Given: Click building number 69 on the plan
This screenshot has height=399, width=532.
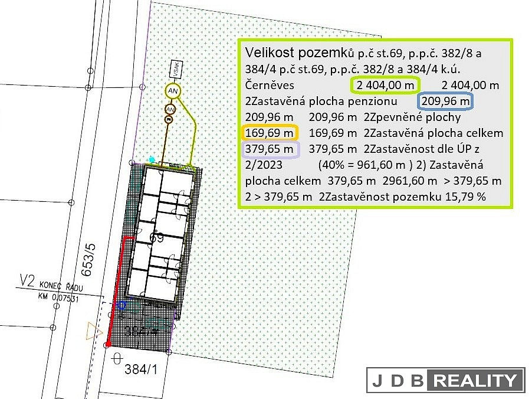Looking at the screenshot, I should coord(157,238).
